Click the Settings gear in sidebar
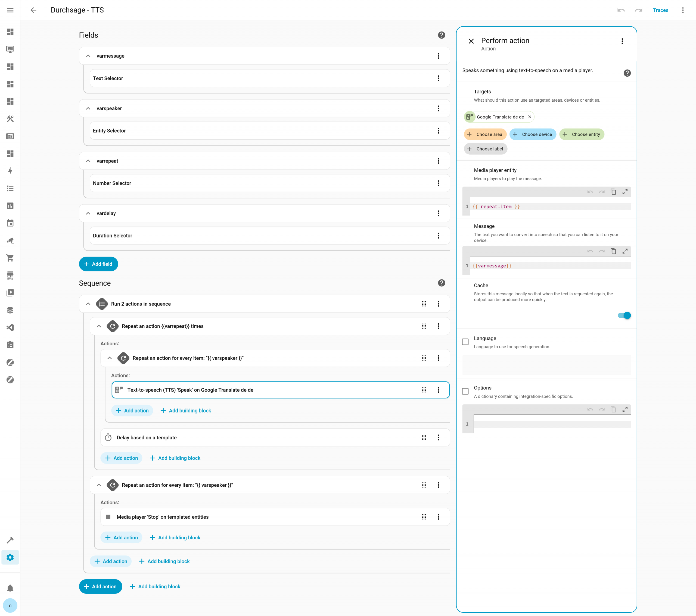The width and height of the screenshot is (696, 616). (10, 557)
